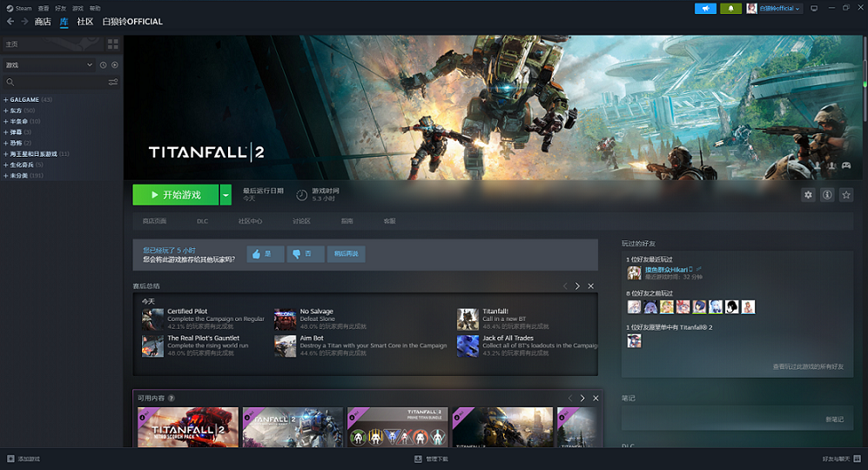The width and height of the screenshot is (868, 470).
Task: Open Certified Pilot achievement icon
Action: (152, 319)
